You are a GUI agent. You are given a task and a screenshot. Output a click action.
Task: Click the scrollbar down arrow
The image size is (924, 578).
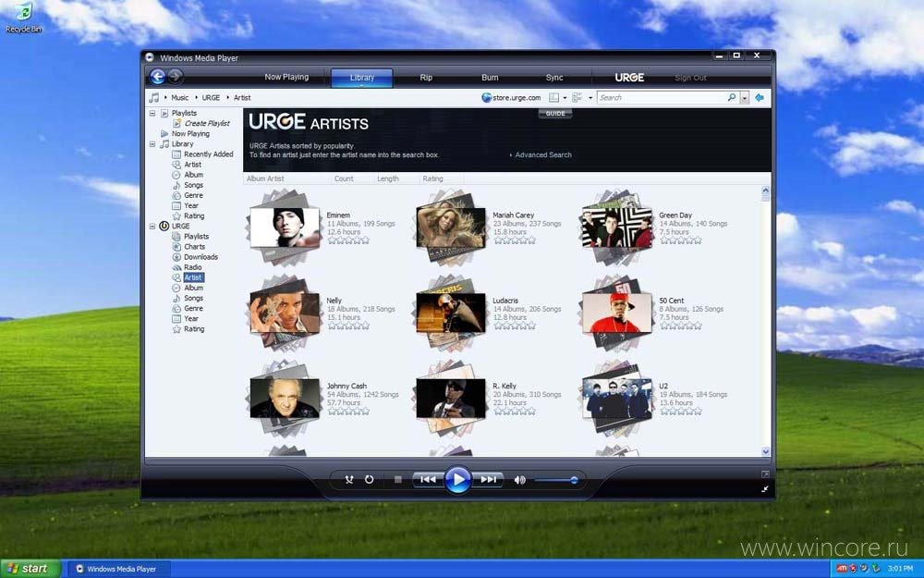tap(765, 452)
